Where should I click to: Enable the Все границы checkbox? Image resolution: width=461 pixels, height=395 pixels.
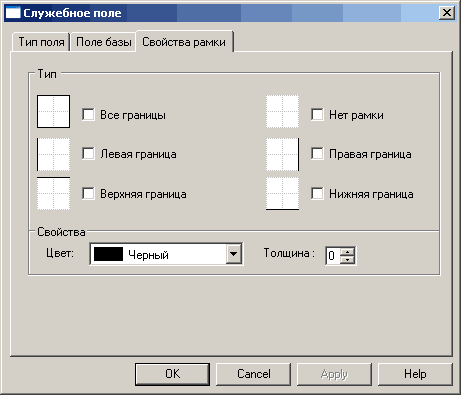pyautogui.click(x=88, y=114)
